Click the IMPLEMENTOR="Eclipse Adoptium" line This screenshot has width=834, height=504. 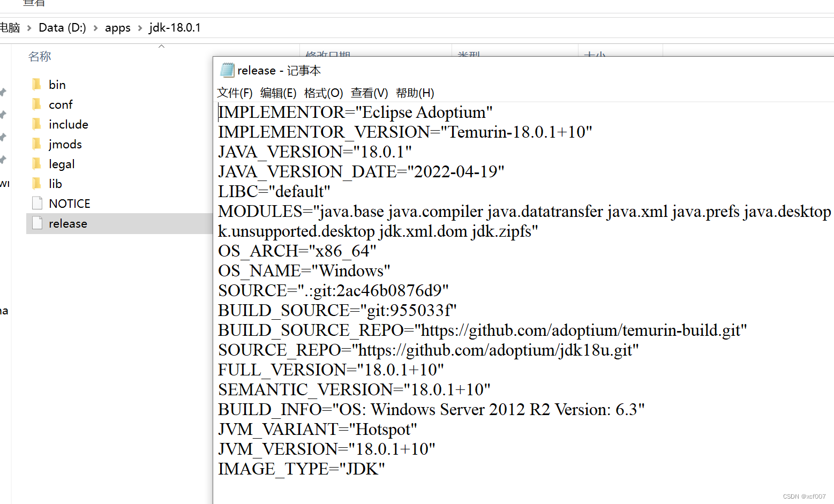pos(355,112)
